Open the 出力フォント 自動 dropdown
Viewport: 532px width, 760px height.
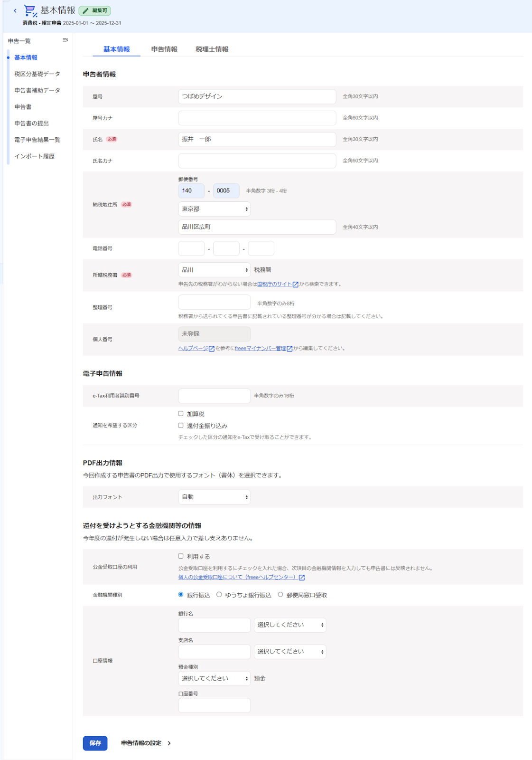(215, 497)
